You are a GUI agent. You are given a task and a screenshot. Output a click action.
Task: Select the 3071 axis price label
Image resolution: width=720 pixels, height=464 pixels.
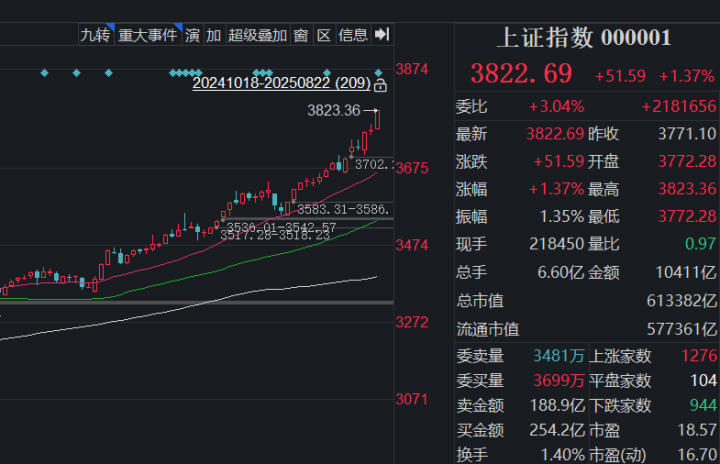click(x=412, y=399)
